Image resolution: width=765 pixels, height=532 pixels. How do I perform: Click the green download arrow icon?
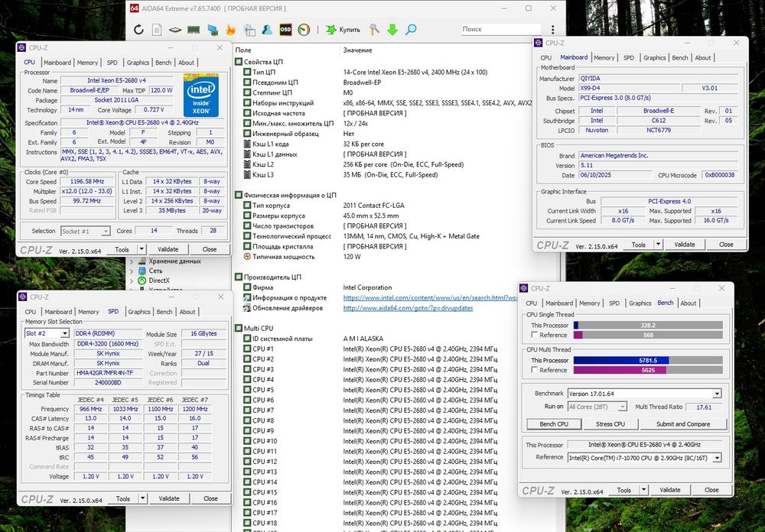(392, 30)
